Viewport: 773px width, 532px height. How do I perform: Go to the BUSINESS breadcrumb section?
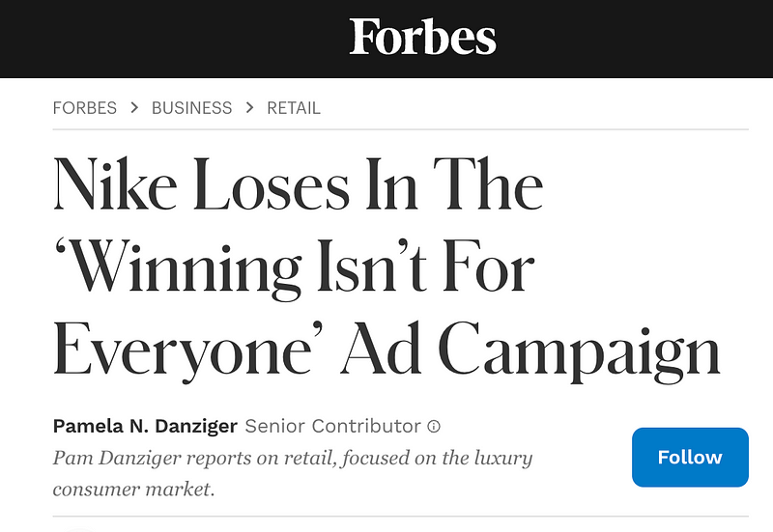point(191,108)
